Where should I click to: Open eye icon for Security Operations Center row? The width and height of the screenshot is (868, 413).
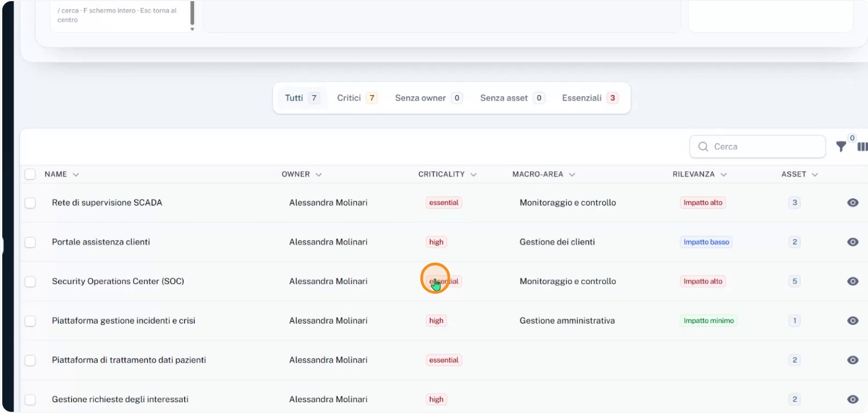click(x=853, y=281)
